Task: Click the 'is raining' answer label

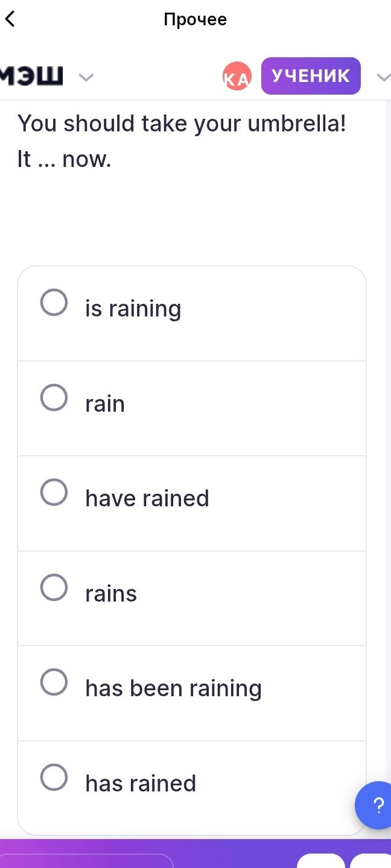Action: pyautogui.click(x=133, y=309)
